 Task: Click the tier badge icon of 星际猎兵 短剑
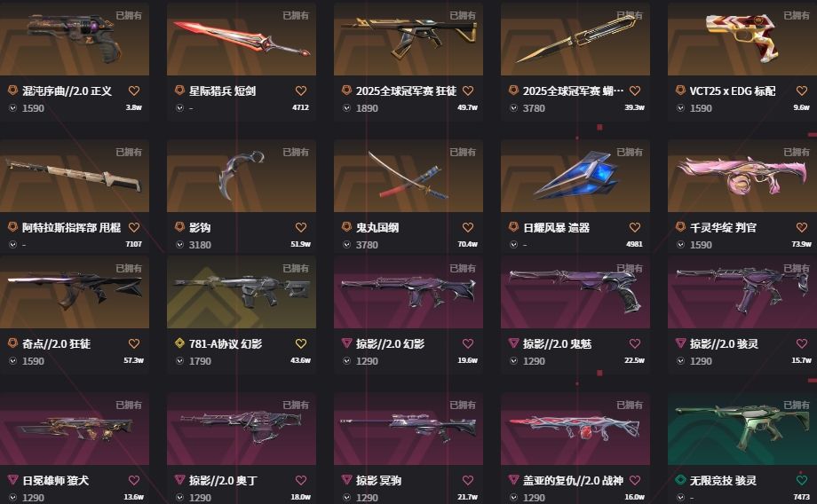(x=179, y=91)
